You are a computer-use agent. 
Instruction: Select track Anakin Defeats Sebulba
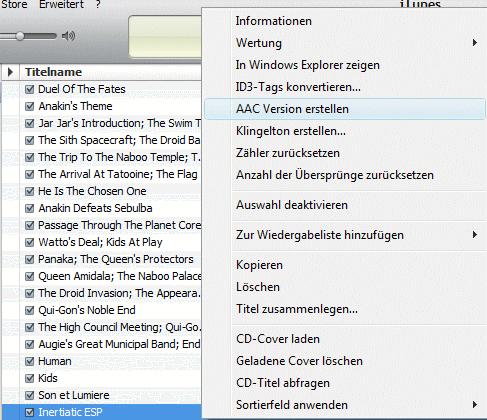(95, 208)
